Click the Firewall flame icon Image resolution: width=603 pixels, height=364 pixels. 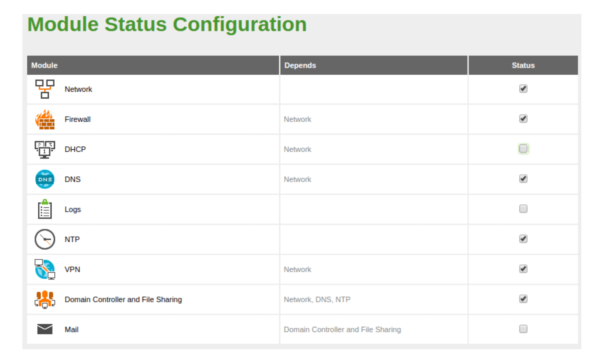click(45, 119)
